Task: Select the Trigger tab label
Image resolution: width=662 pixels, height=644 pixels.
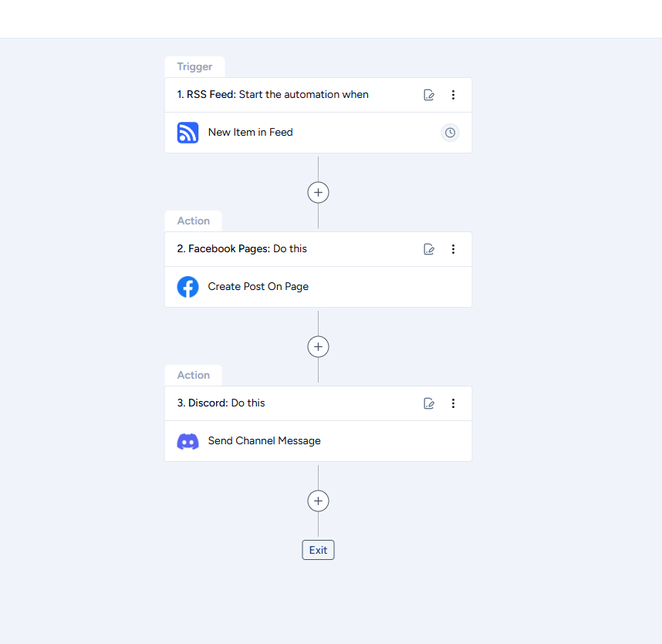Action: tap(194, 66)
